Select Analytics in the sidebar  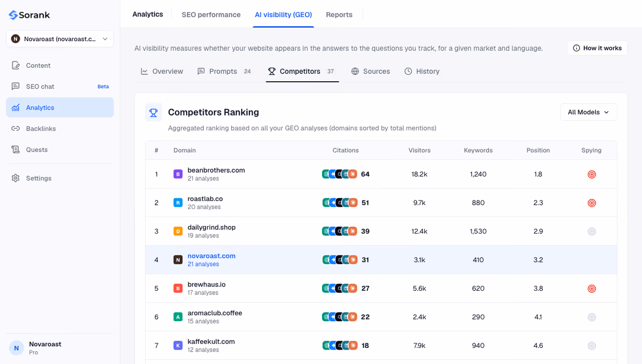tap(60, 107)
